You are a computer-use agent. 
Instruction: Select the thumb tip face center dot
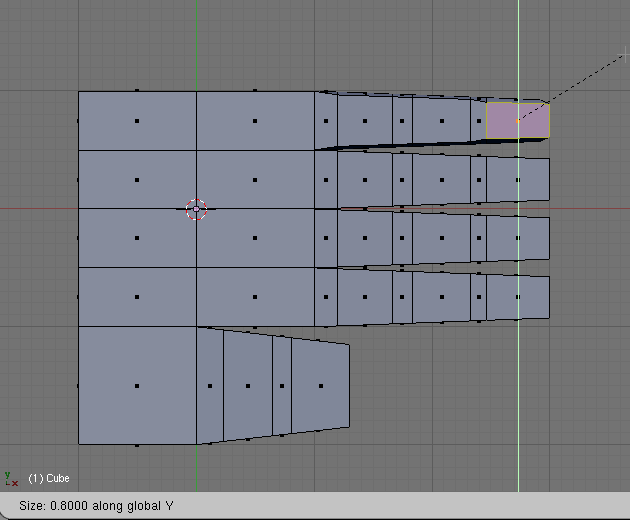point(321,386)
